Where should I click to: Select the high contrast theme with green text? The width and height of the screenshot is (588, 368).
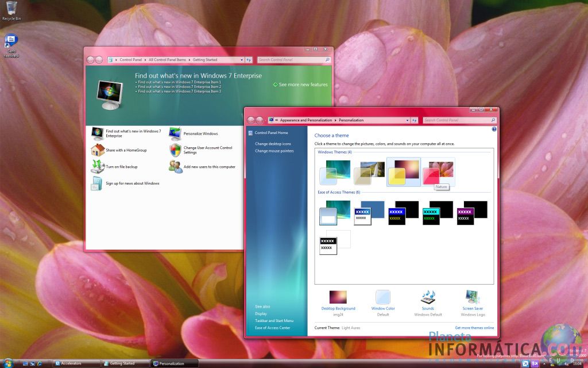438,213
